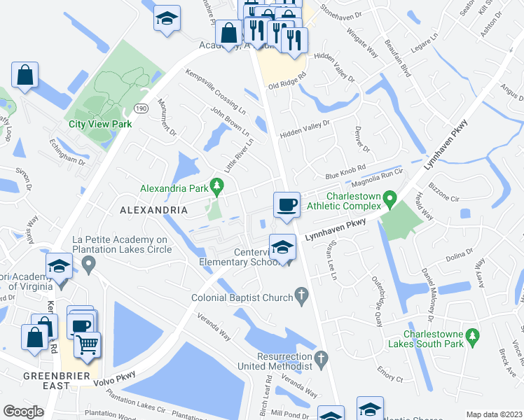Select the Charlestowne Lakes South Park tree pin
Image resolution: width=524 pixels, height=420 pixels.
click(473, 339)
